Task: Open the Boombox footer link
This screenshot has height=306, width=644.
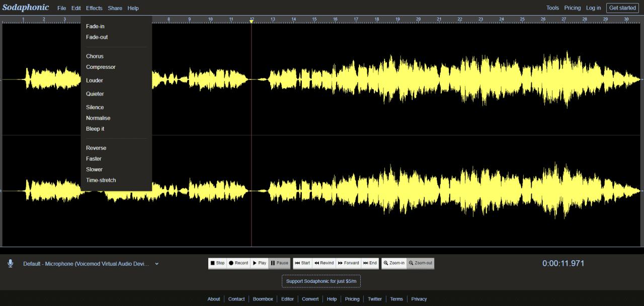Action: [x=263, y=299]
